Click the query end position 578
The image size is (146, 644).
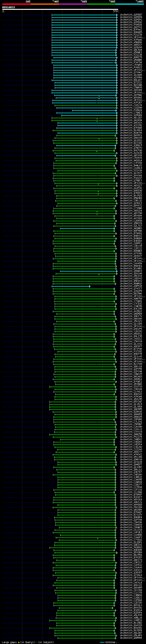115,11
